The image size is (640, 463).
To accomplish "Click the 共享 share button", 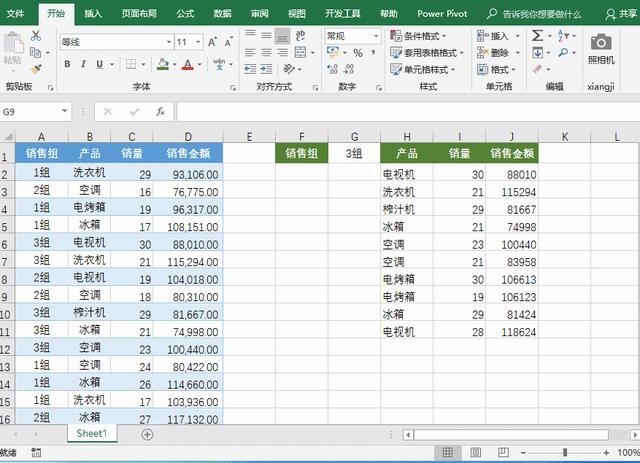I will click(x=622, y=14).
